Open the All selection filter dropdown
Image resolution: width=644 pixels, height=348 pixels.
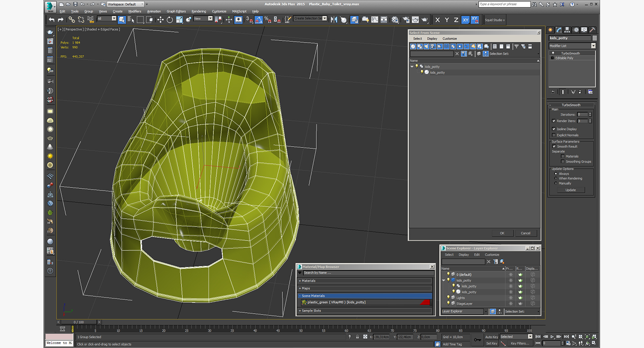click(107, 19)
